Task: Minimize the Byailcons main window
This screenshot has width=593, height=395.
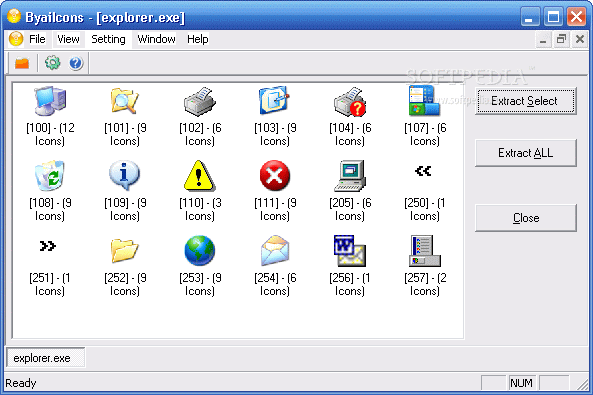Action: tap(530, 17)
